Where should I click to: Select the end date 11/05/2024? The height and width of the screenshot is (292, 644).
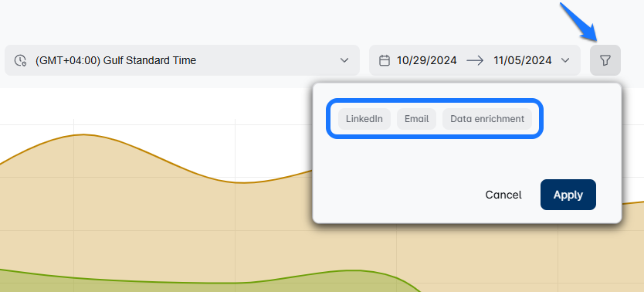point(523,61)
